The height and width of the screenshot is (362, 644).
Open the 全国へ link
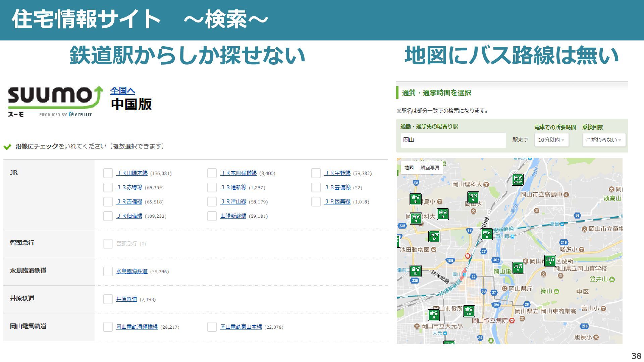(x=123, y=90)
